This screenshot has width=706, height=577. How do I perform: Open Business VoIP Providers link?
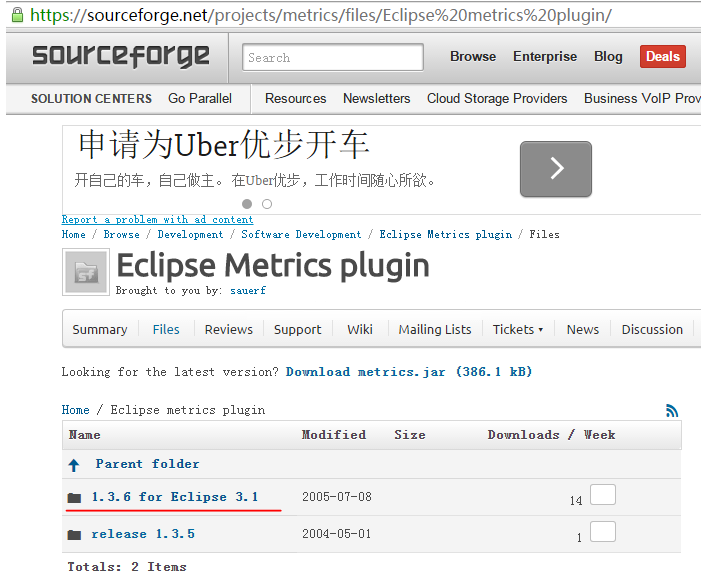pos(642,98)
